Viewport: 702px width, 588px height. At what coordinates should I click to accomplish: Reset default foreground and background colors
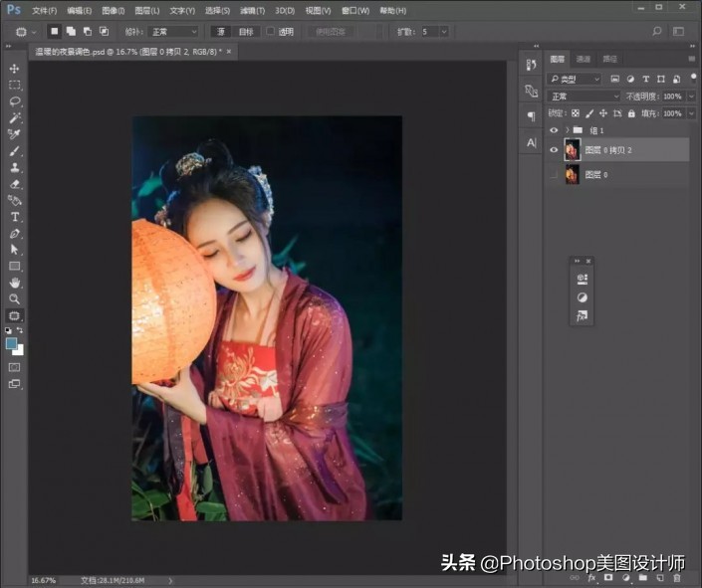9,330
